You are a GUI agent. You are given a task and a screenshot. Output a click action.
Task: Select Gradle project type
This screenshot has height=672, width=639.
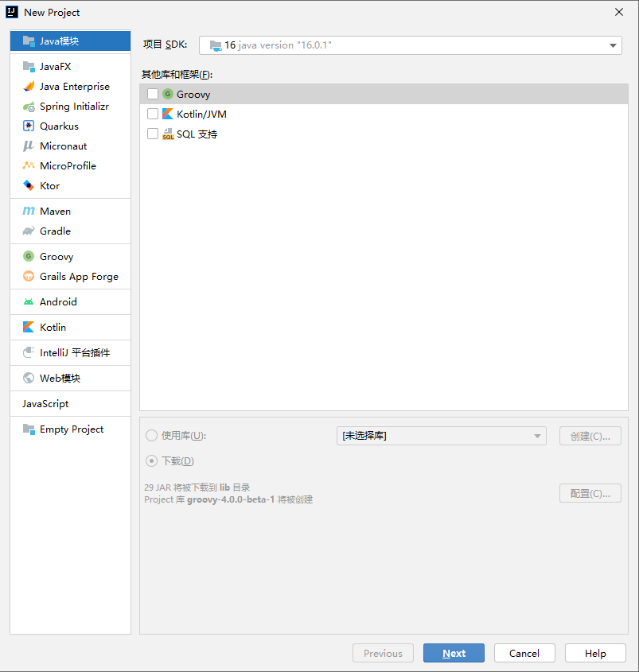70,231
